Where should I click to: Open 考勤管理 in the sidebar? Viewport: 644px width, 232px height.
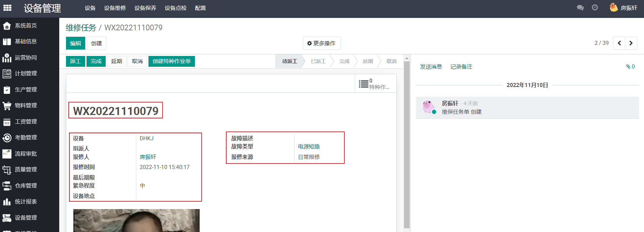coord(26,138)
